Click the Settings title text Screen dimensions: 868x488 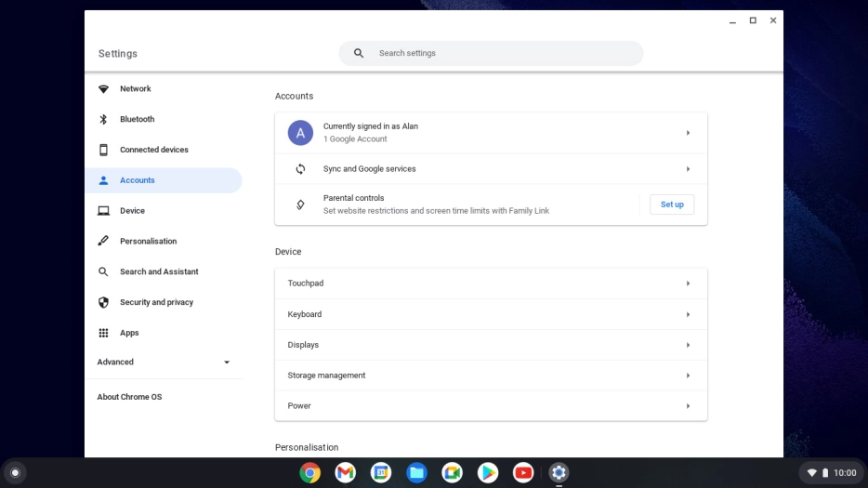(118, 54)
